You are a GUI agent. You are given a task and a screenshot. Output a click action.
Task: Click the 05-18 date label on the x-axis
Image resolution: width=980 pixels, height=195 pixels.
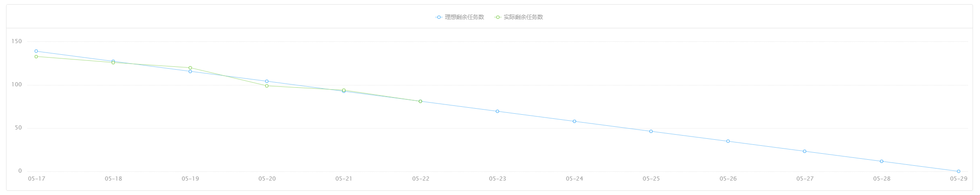113,179
